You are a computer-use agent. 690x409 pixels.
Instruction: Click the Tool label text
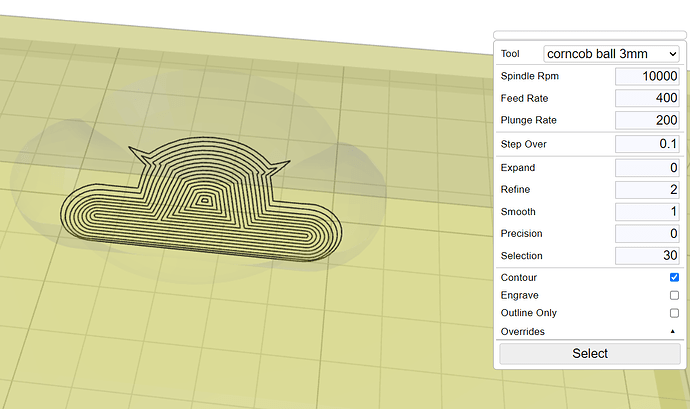(x=510, y=54)
